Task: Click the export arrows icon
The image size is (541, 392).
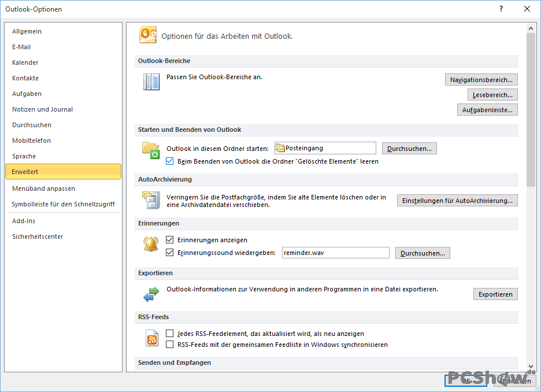Action: click(x=151, y=294)
